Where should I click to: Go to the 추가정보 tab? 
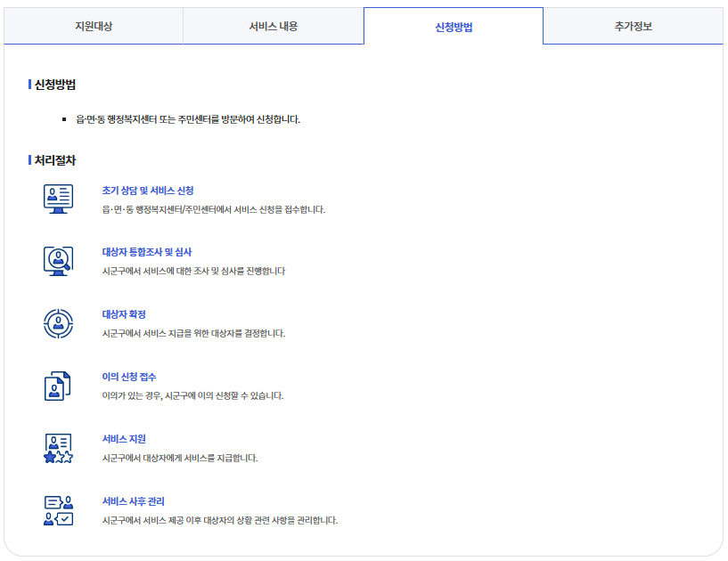(x=633, y=26)
